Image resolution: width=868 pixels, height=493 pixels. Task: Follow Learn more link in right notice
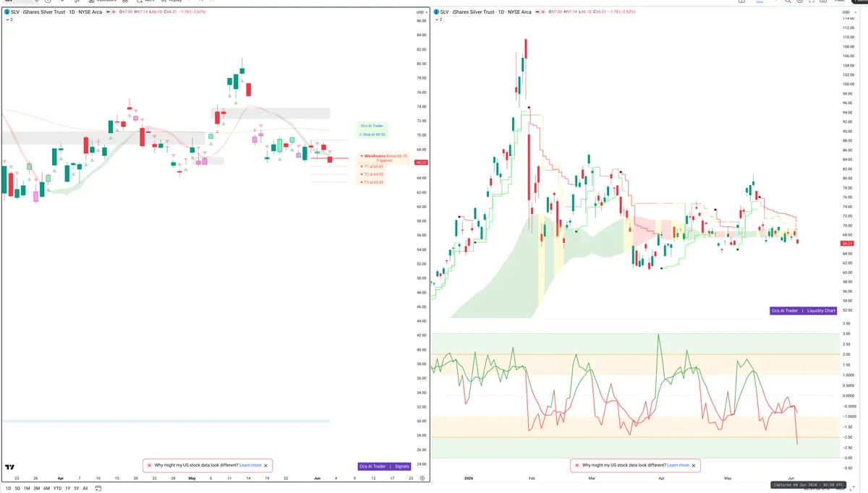[x=678, y=466]
